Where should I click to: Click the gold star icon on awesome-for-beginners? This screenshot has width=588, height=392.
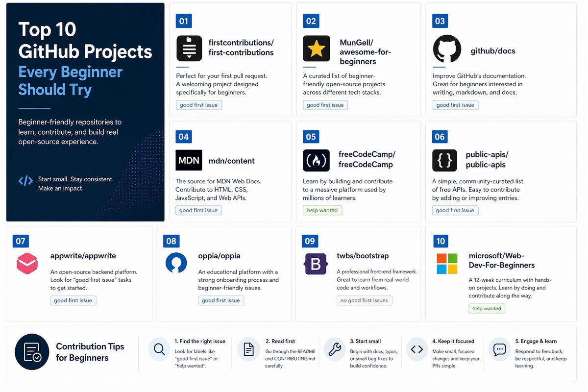click(316, 49)
